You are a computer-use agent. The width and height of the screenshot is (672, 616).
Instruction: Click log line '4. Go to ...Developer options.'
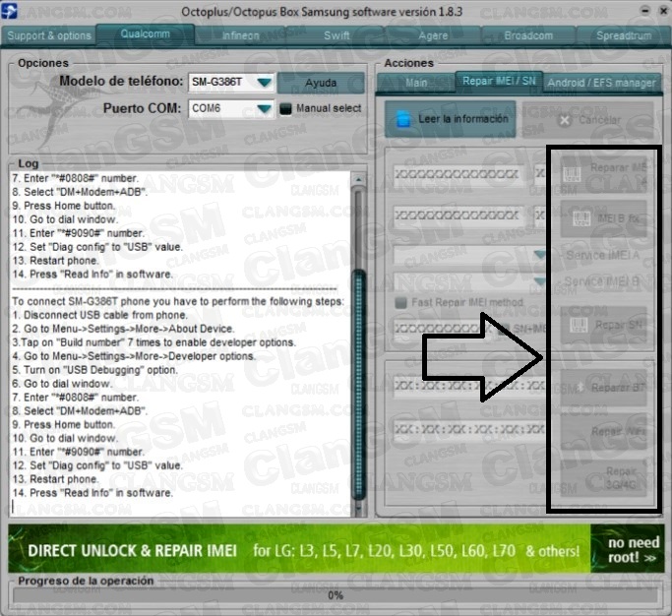[x=134, y=356]
